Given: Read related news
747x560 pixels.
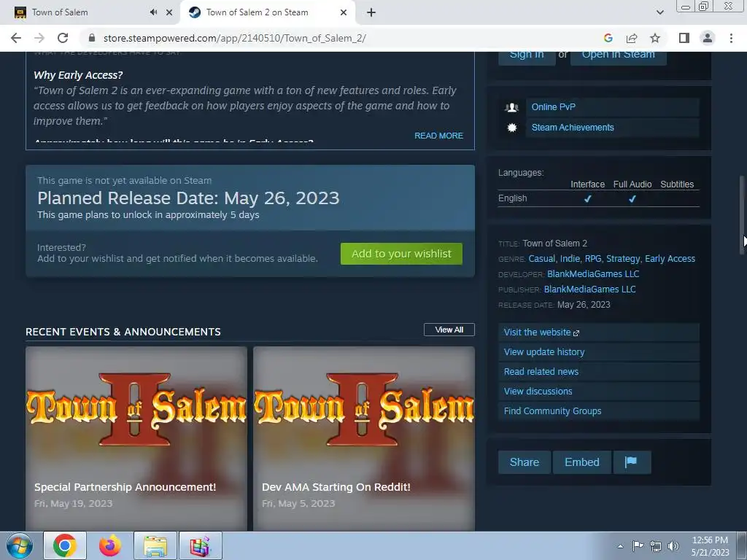Looking at the screenshot, I should pyautogui.click(x=598, y=371).
